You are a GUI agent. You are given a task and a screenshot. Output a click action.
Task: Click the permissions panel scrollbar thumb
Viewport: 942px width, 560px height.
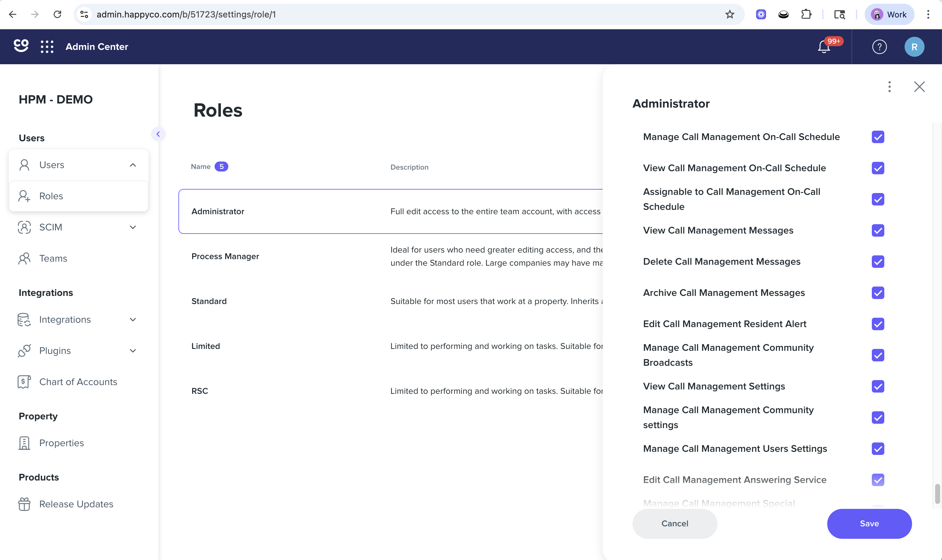(x=937, y=494)
